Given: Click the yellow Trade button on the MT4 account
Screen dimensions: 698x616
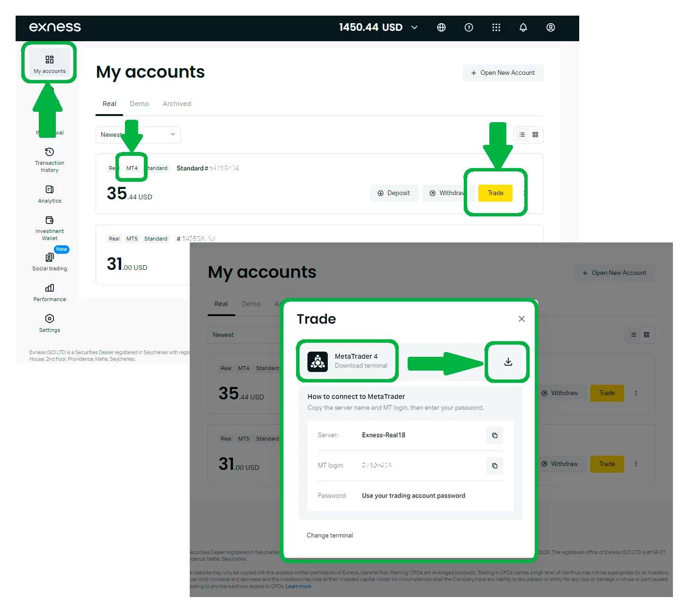Looking at the screenshot, I should (495, 193).
